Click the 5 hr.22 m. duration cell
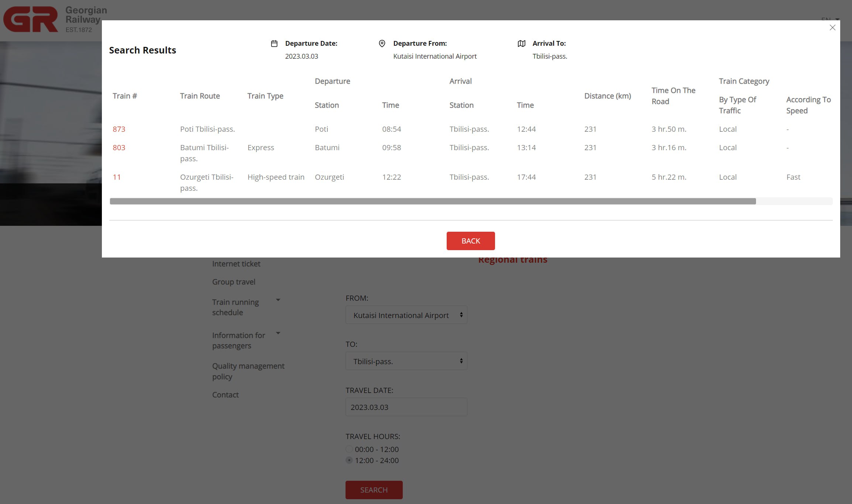Screen dimensions: 852x504 coord(669,177)
